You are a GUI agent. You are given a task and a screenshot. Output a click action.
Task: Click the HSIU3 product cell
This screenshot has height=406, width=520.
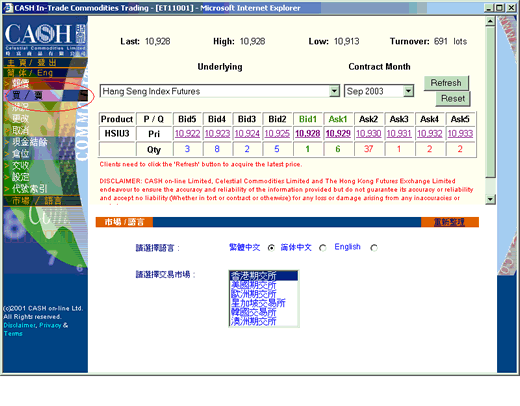pyautogui.click(x=117, y=134)
